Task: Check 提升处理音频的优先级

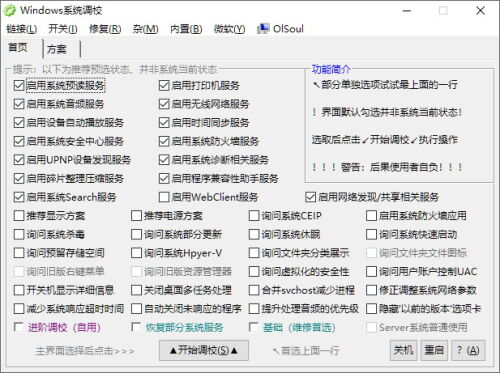Action: [254, 309]
